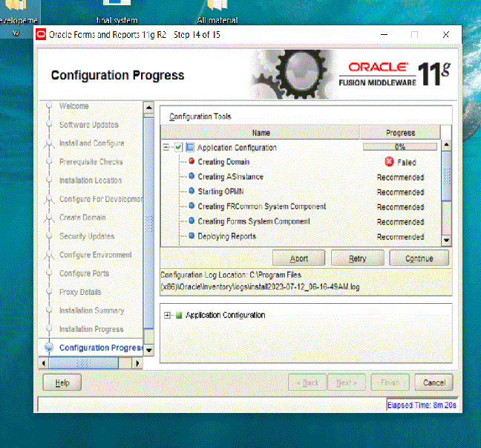
Task: Click the Abort button
Action: point(298,259)
